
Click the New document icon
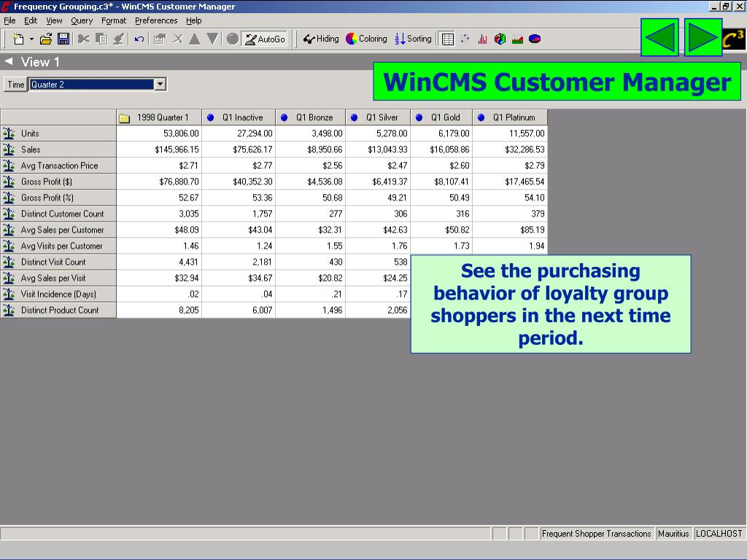point(18,39)
